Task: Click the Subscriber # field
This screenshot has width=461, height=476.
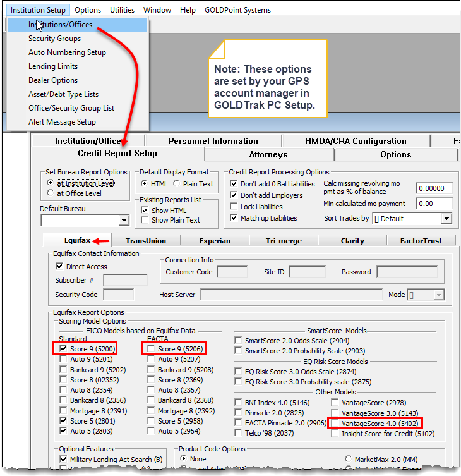Action: (125, 280)
